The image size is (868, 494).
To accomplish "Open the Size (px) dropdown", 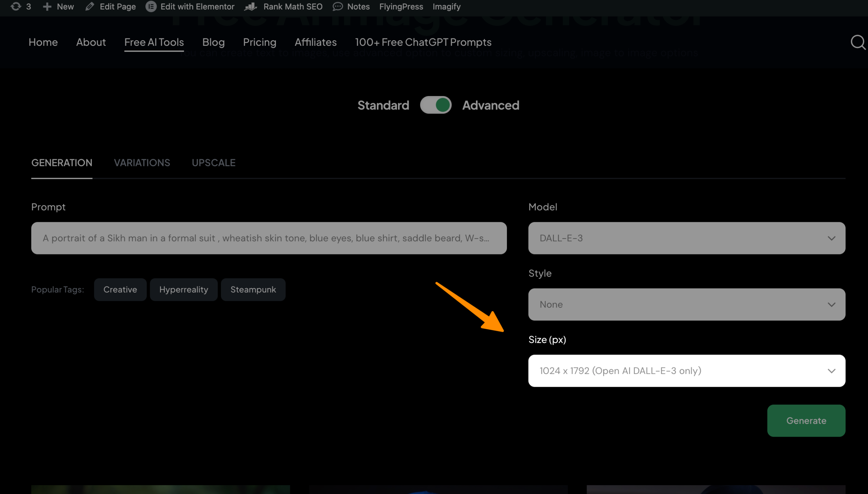I will pos(686,370).
